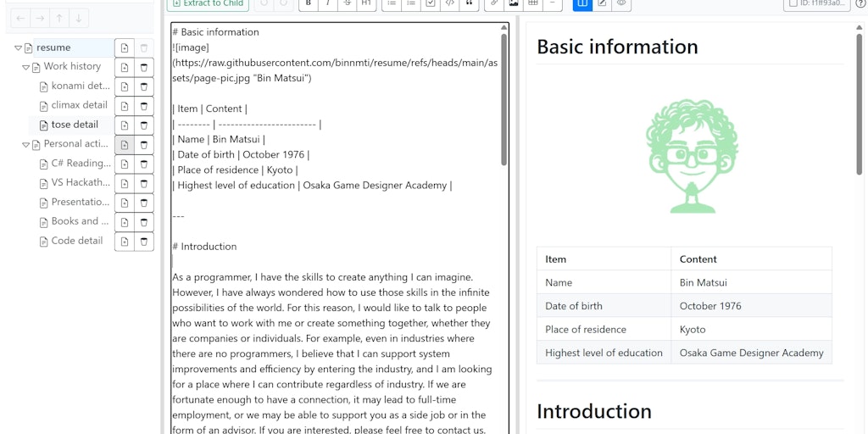Move the page down with the arrow
868x434 pixels.
click(79, 19)
